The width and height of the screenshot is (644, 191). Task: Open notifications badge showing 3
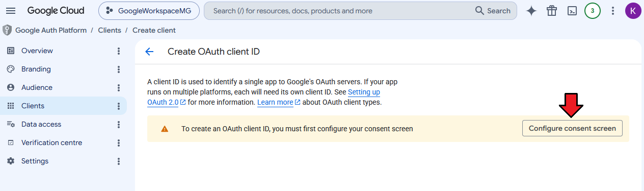592,11
